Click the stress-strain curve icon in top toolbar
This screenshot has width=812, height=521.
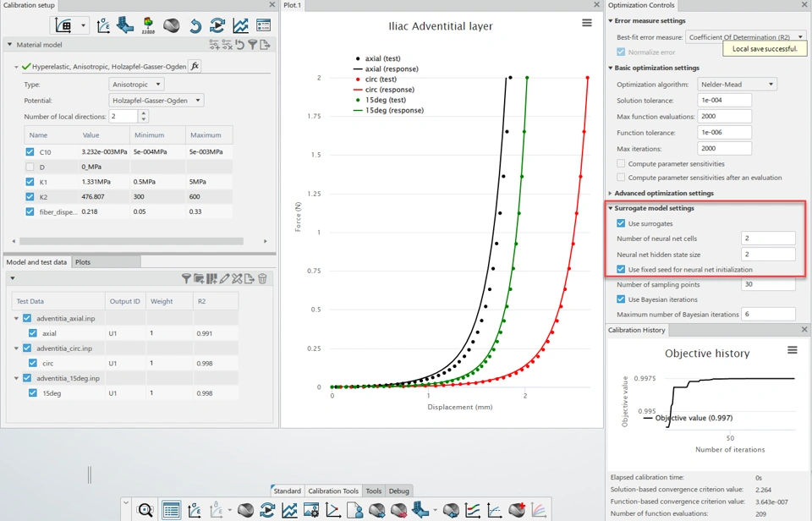point(103,25)
